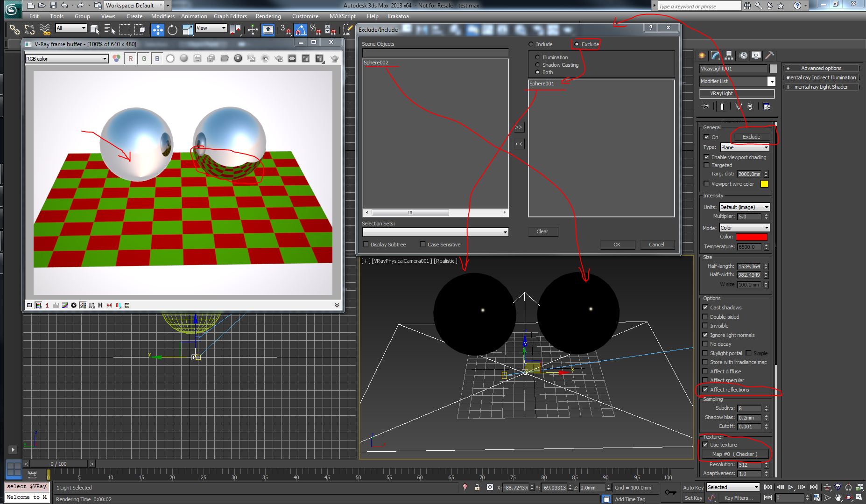This screenshot has width=866, height=504.
Task: Open the Selection Sets dropdown
Action: (436, 232)
